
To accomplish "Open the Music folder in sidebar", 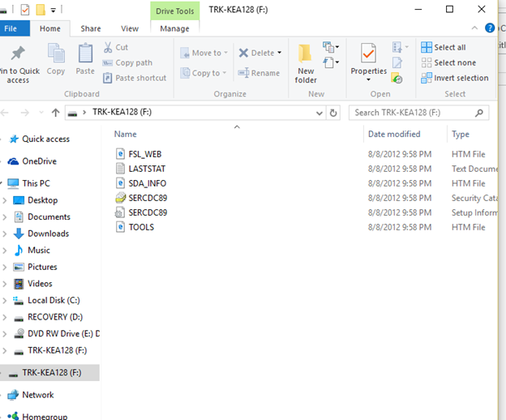I will (39, 251).
